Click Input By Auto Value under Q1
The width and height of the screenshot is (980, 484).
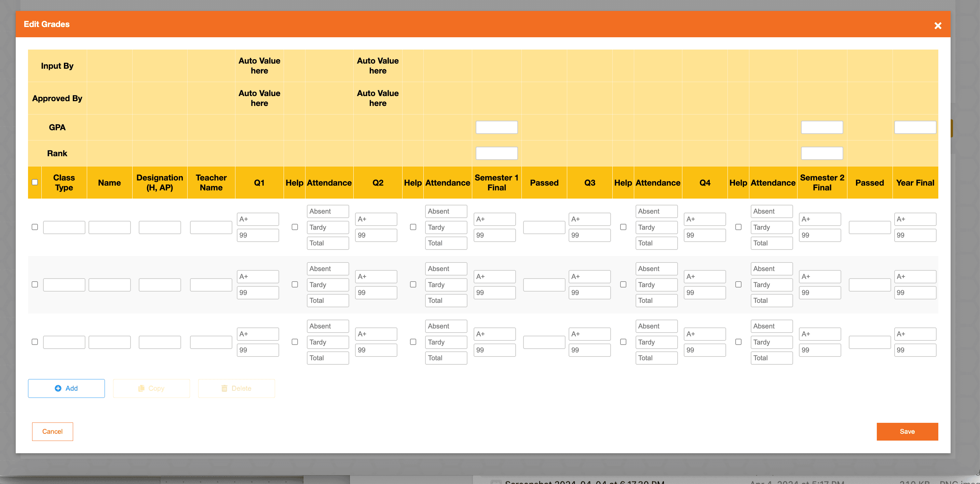pyautogui.click(x=259, y=66)
